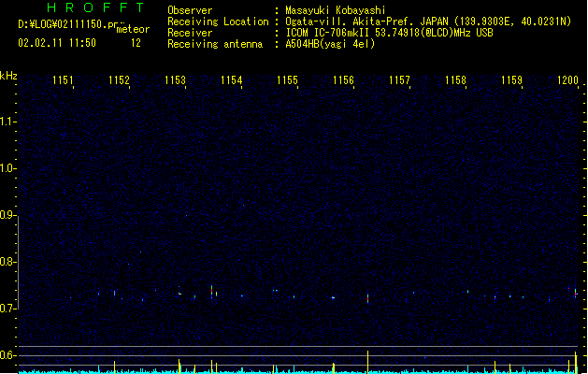Click the Receiving Location coordinates text
This screenshot has width=588, height=374.
pos(428,22)
